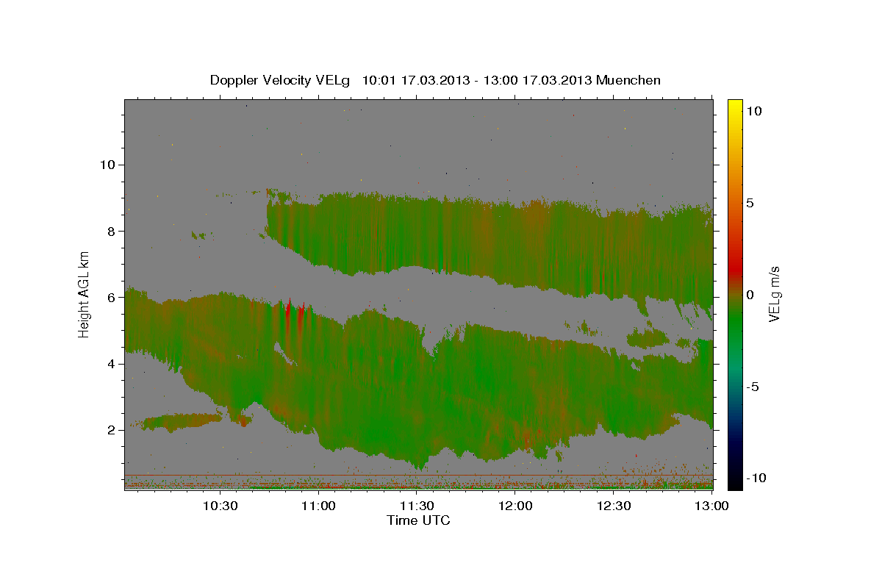Click the '12:30' time axis label
Viewport: 882px width, 588px height.
tap(614, 506)
